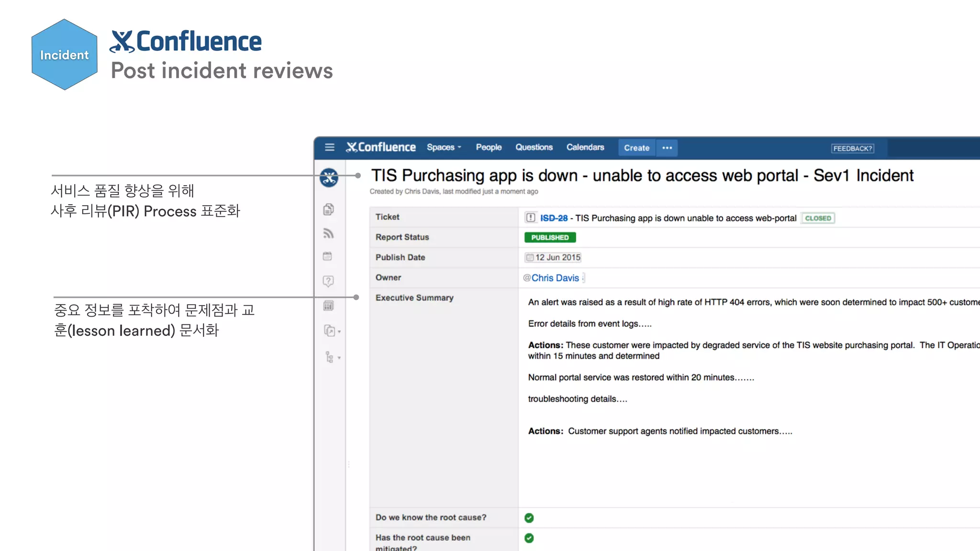Click the PUBLISHED report status label
The height and width of the screenshot is (551, 980).
[x=550, y=238]
